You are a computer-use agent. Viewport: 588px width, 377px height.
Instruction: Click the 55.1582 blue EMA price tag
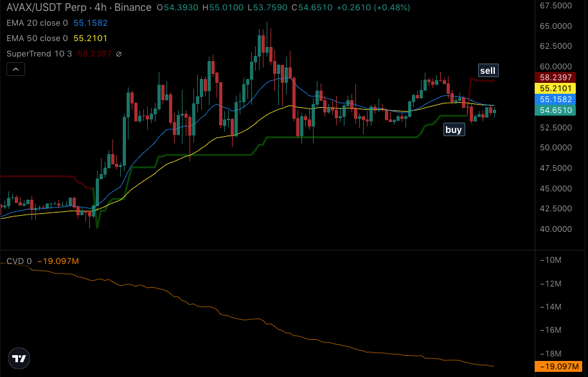click(x=555, y=100)
